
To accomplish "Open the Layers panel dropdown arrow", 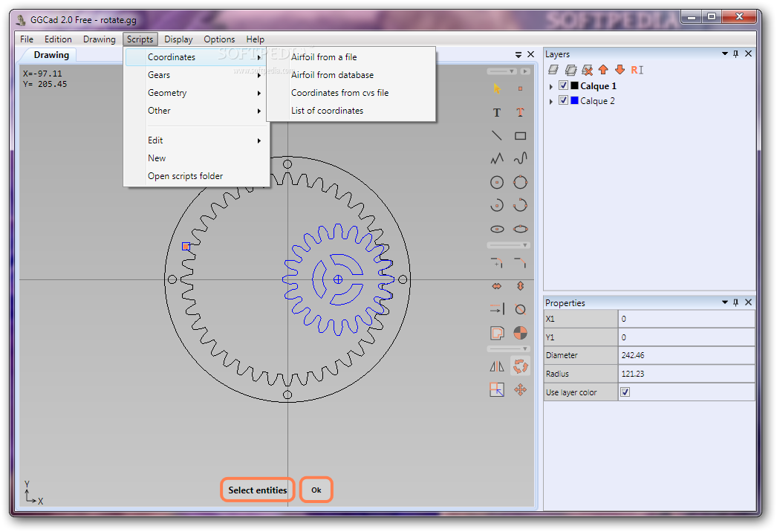I will [725, 53].
